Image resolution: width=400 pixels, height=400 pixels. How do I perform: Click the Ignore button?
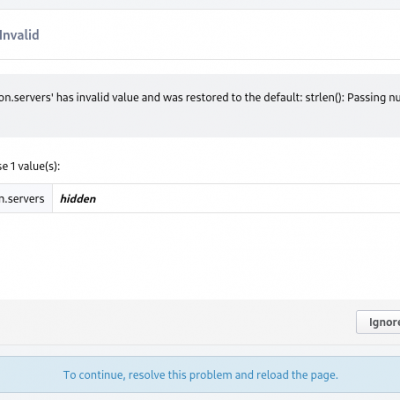378,322
